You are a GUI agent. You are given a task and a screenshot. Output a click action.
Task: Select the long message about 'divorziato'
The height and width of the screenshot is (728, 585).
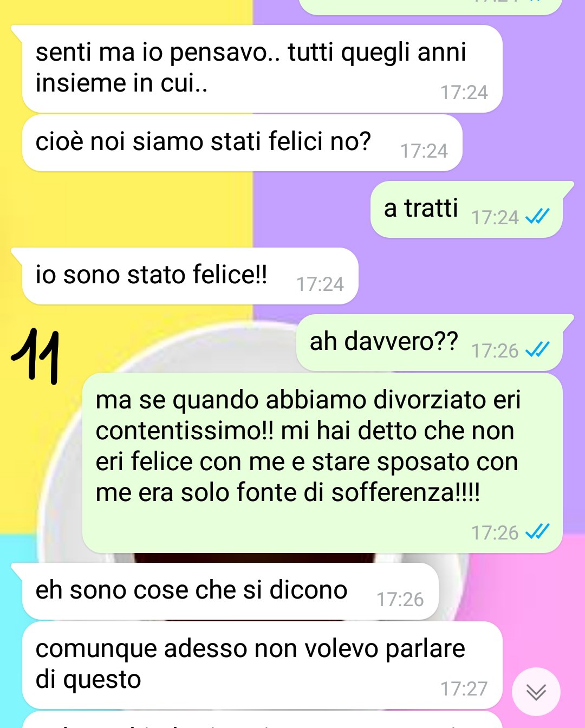322,463
